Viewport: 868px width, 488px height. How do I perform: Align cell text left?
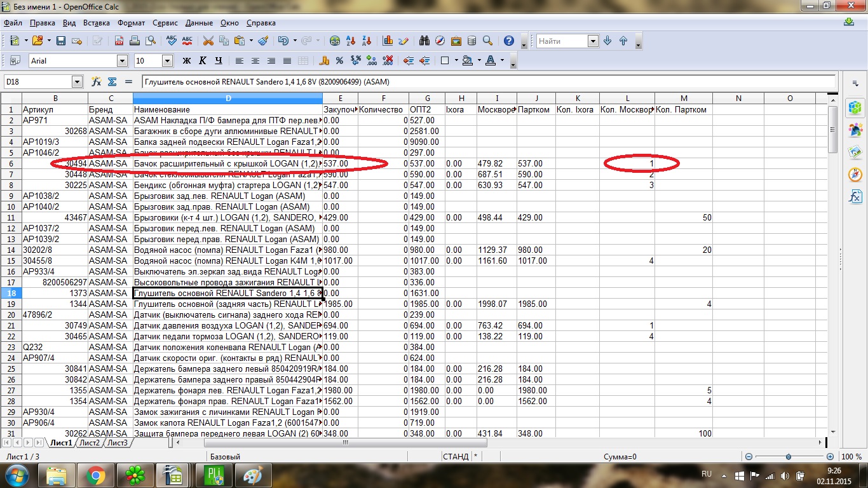240,61
